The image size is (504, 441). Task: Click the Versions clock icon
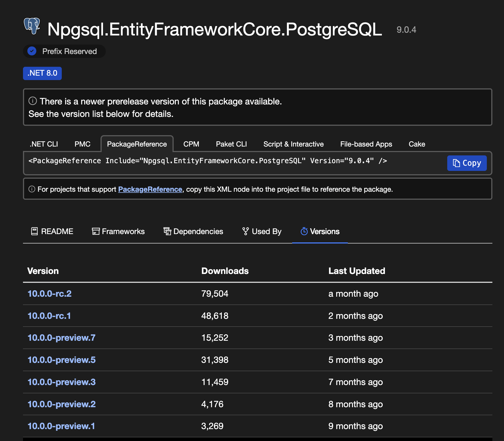[304, 231]
